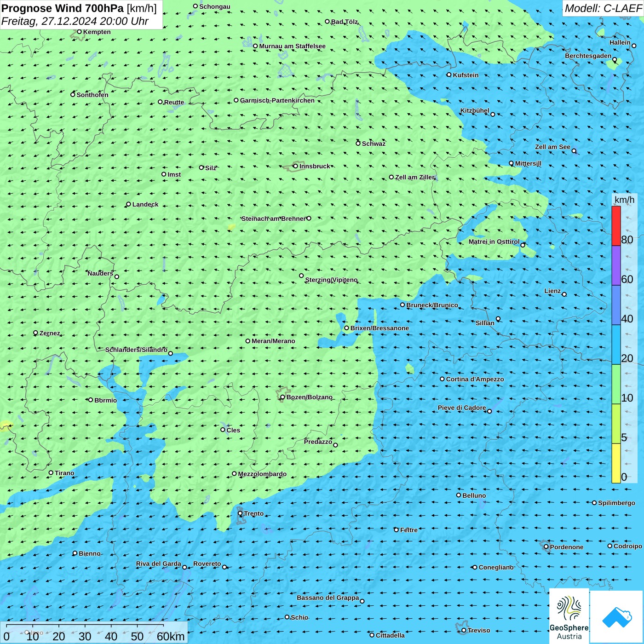Click the Garmisch-Partenkirchen town label

(277, 100)
